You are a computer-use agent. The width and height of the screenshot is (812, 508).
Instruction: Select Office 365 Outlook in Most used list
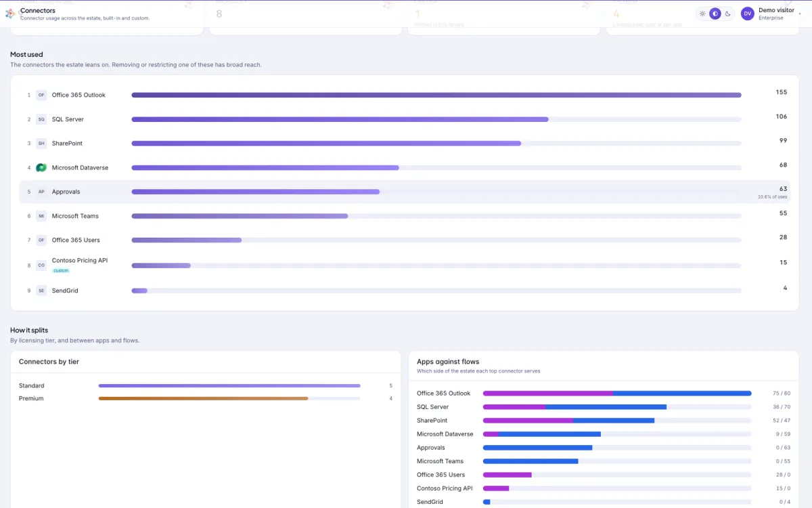pos(78,95)
